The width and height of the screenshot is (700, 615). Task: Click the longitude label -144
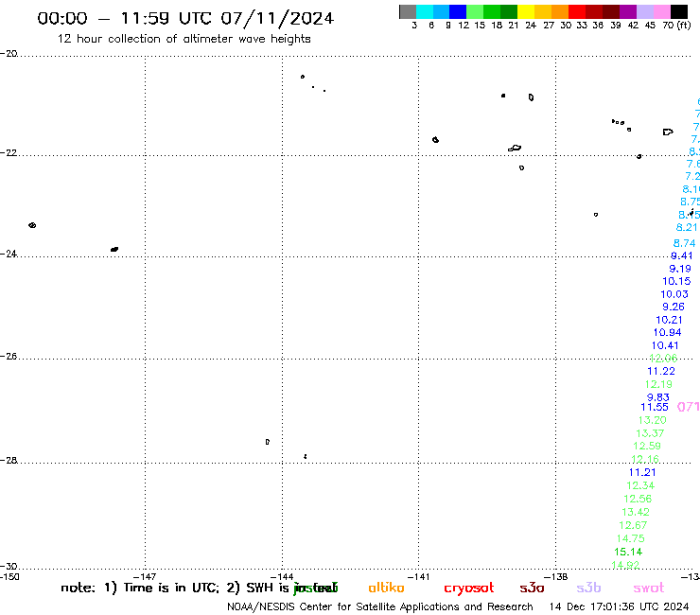pyautogui.click(x=282, y=576)
